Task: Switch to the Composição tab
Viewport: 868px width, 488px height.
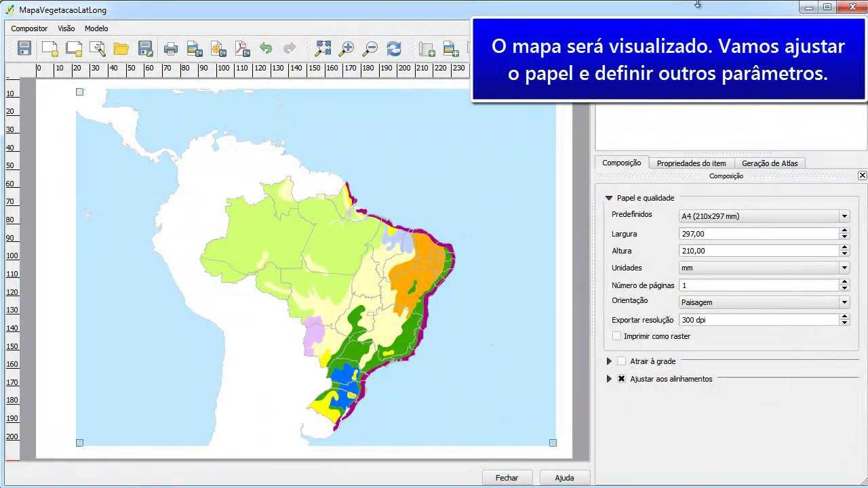Action: (622, 163)
